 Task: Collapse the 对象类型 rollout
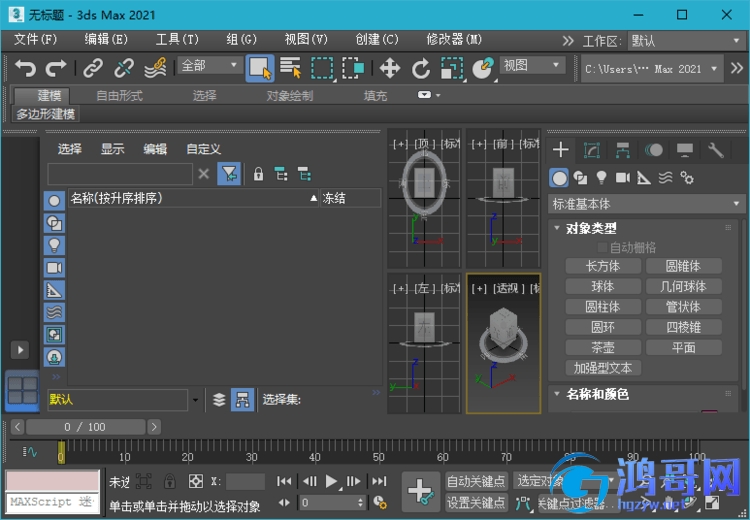click(591, 228)
